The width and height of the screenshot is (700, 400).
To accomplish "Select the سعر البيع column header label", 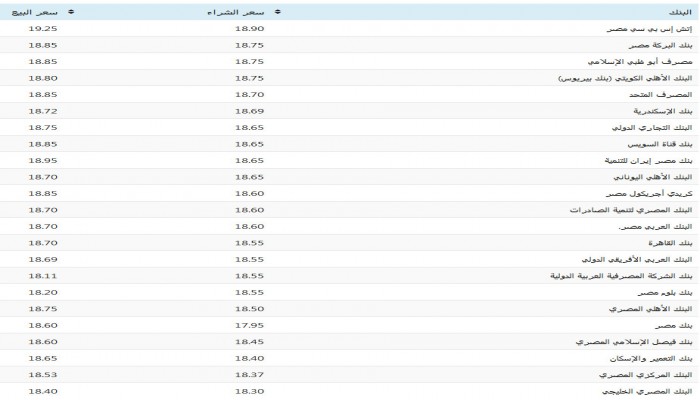I will coord(34,12).
